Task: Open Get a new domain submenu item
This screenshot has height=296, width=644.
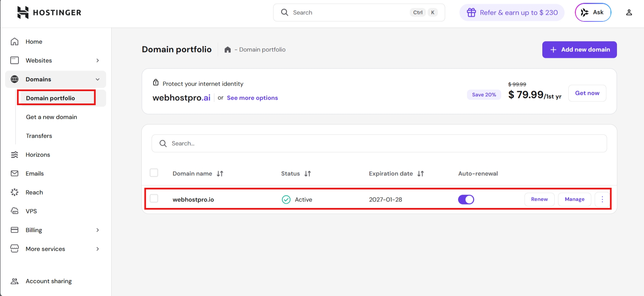Action: [x=51, y=117]
